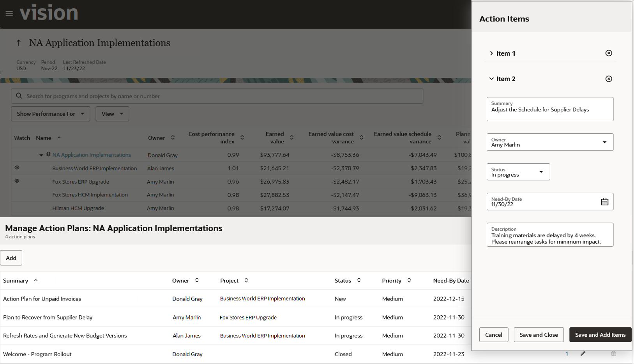Go back using the up arrow
The height and width of the screenshot is (364, 634).
coord(18,43)
